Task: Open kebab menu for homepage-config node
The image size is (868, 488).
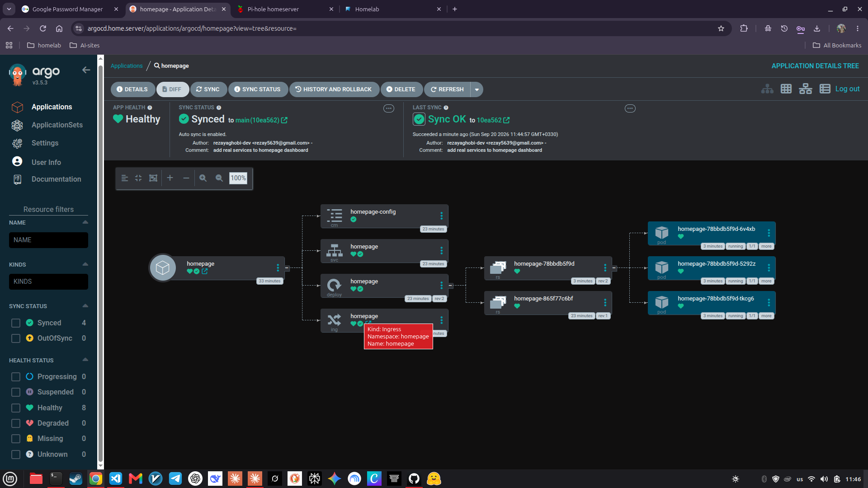Action: click(442, 216)
